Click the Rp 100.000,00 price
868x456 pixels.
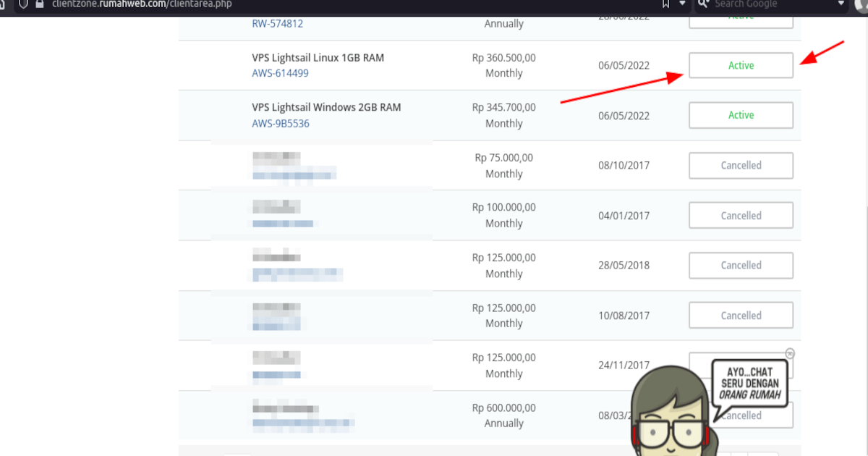(x=504, y=207)
